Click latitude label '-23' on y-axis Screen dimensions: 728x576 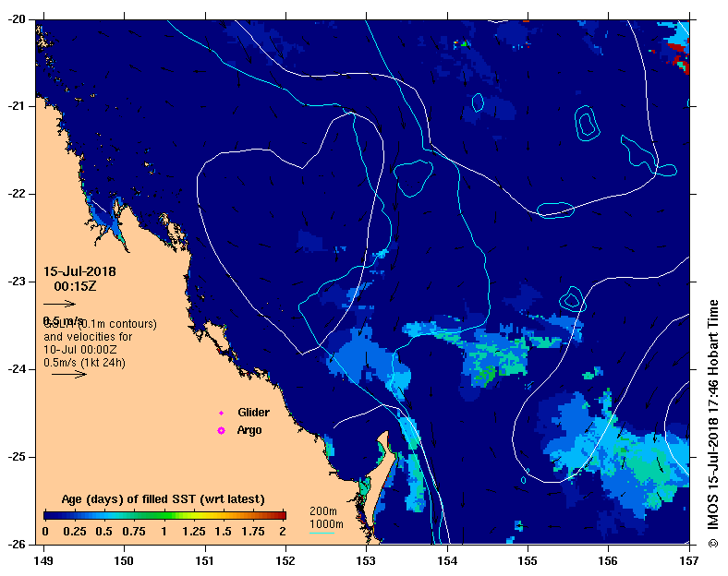coord(17,282)
